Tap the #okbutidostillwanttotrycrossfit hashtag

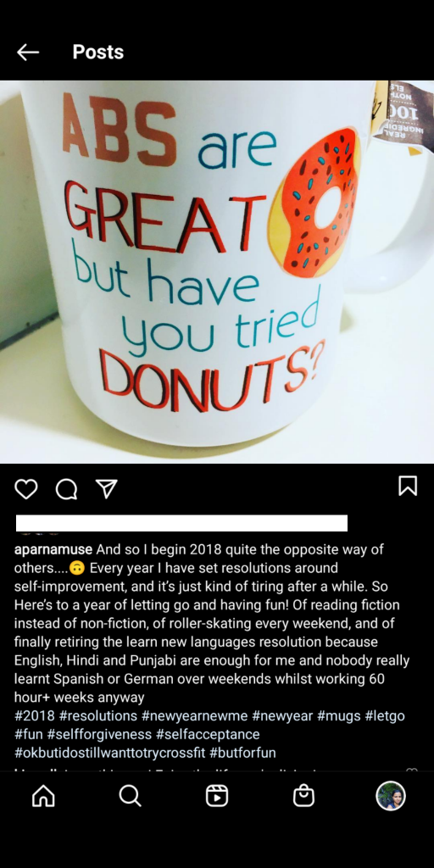point(109,753)
